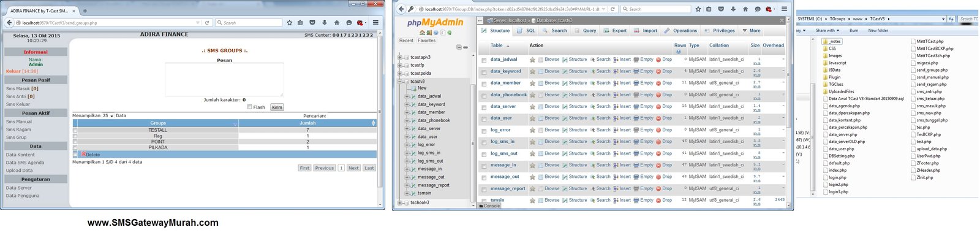Open the Privileges tab
Image resolution: width=980 pixels, height=243 pixels.
click(x=720, y=30)
